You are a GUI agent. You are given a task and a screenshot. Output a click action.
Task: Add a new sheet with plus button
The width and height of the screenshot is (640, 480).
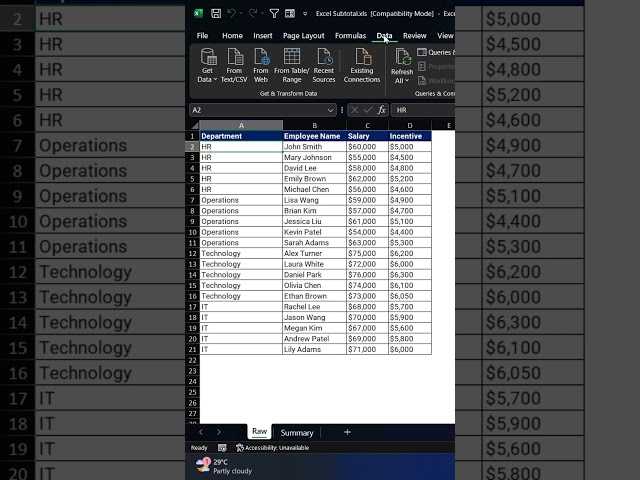[347, 432]
